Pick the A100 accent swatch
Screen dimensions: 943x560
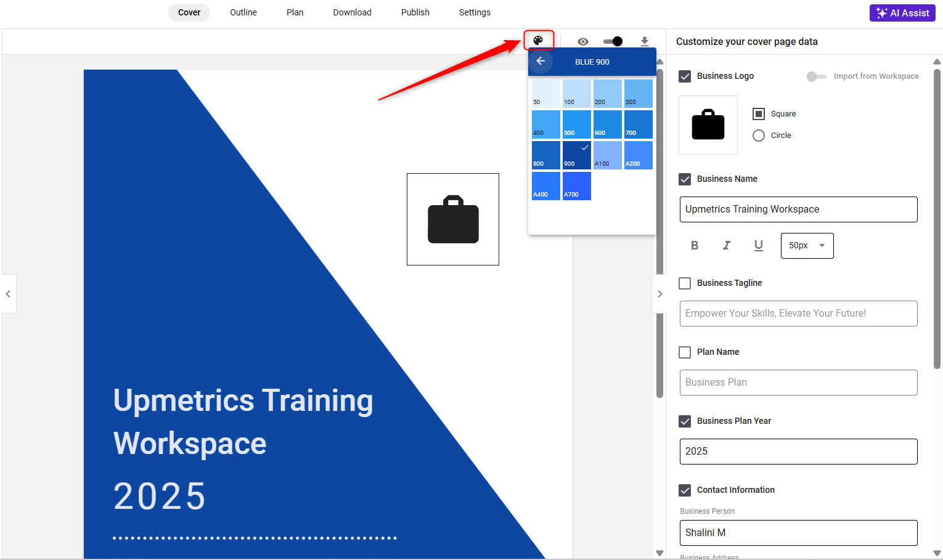coord(608,155)
